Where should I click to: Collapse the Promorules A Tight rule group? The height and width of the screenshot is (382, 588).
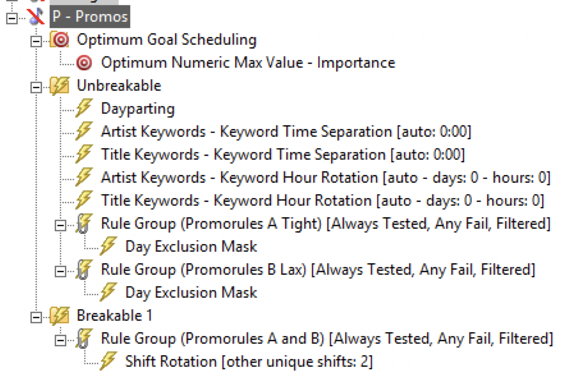coord(60,225)
